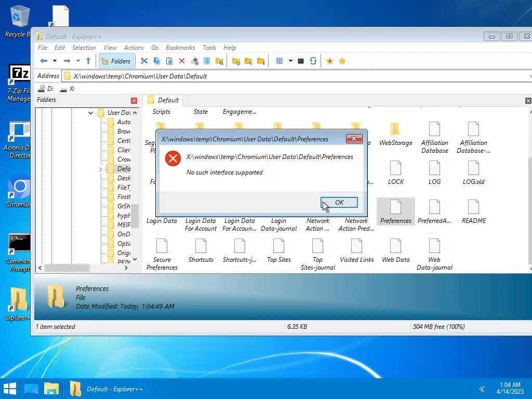Viewport: 532px width, 399px height.
Task: Select drive D: in drives bar
Action: click(x=46, y=88)
